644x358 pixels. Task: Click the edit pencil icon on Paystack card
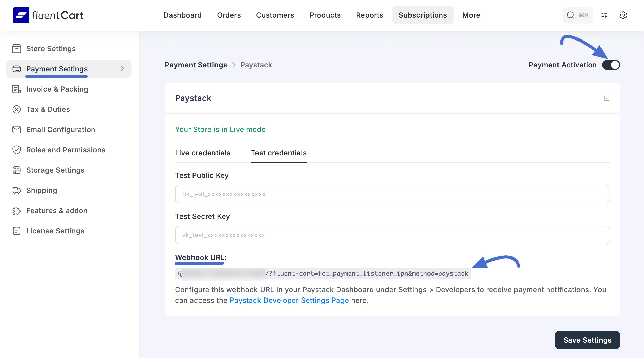pyautogui.click(x=607, y=98)
